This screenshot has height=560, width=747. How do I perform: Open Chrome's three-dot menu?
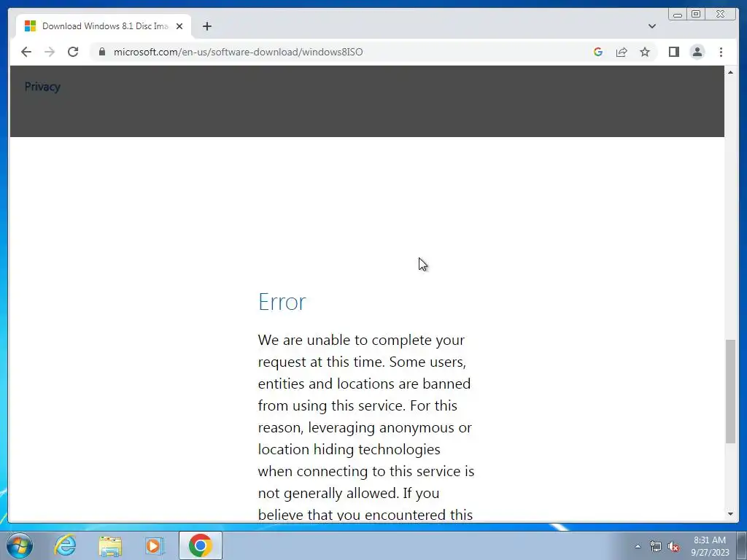point(721,52)
